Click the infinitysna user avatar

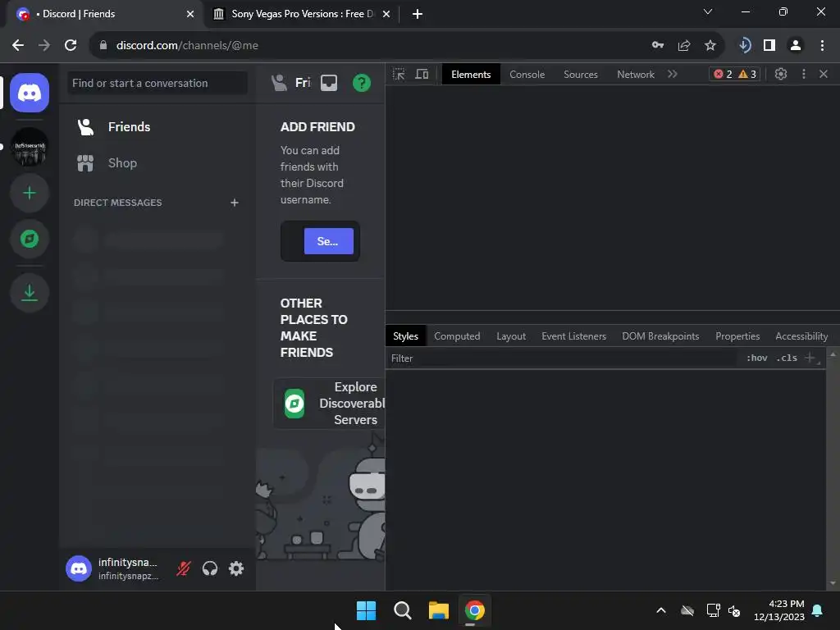coord(79,568)
